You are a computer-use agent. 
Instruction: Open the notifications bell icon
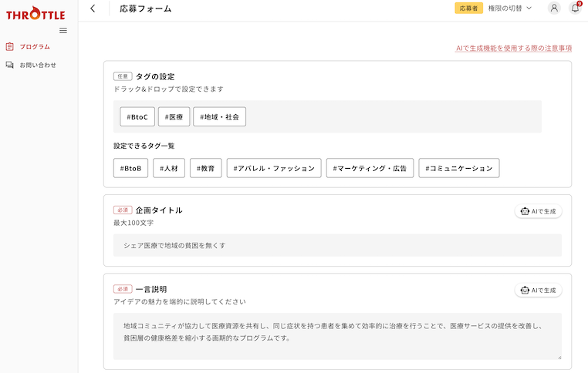tap(575, 8)
